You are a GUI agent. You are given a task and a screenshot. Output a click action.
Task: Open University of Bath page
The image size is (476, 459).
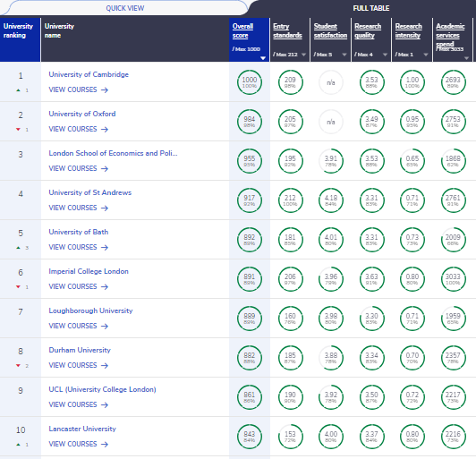click(x=79, y=232)
